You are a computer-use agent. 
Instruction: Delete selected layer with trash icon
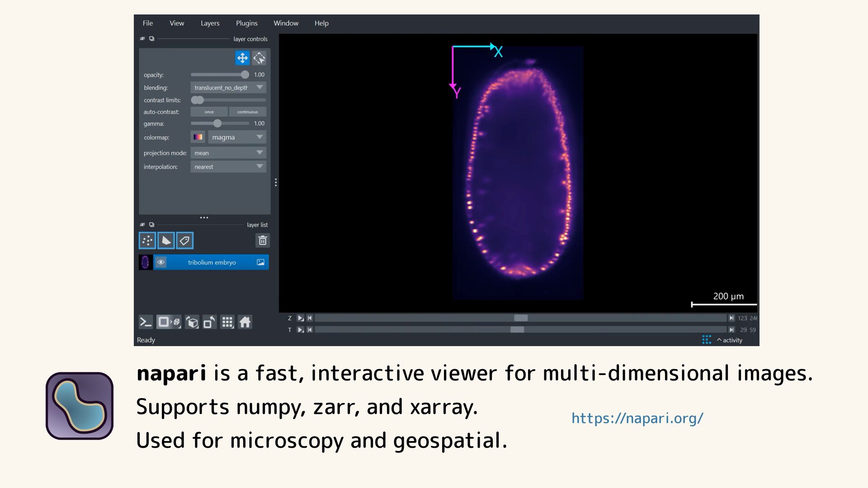262,240
